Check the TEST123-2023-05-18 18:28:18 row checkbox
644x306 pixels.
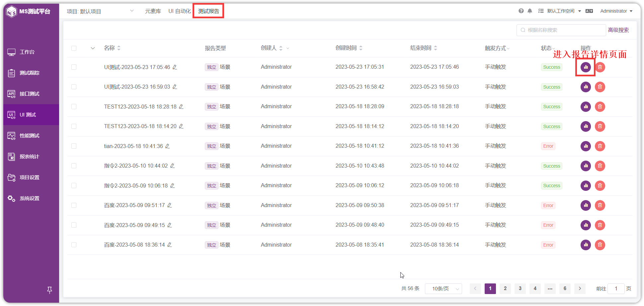point(74,107)
